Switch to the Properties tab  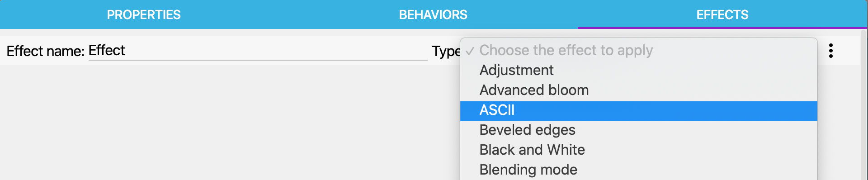click(x=144, y=14)
